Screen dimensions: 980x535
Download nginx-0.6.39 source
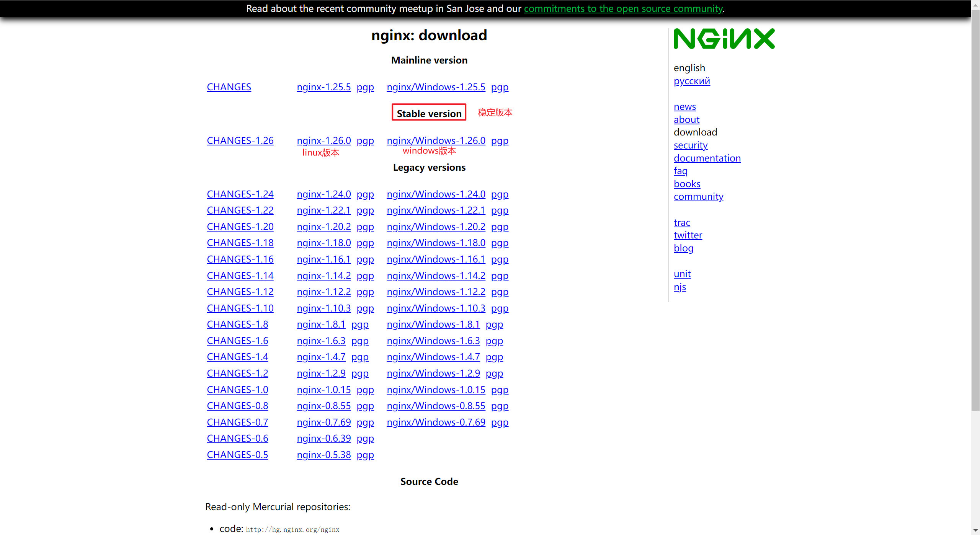pos(324,438)
